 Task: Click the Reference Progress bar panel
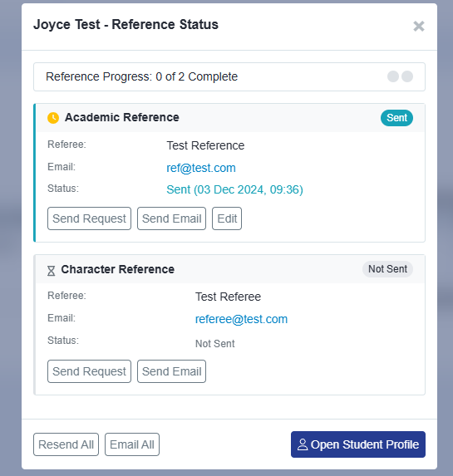coord(229,76)
